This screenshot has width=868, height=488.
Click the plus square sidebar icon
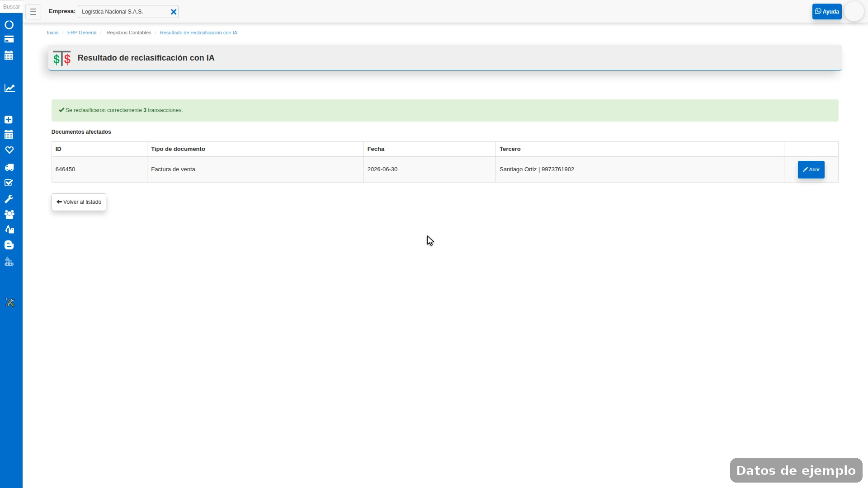point(9,120)
